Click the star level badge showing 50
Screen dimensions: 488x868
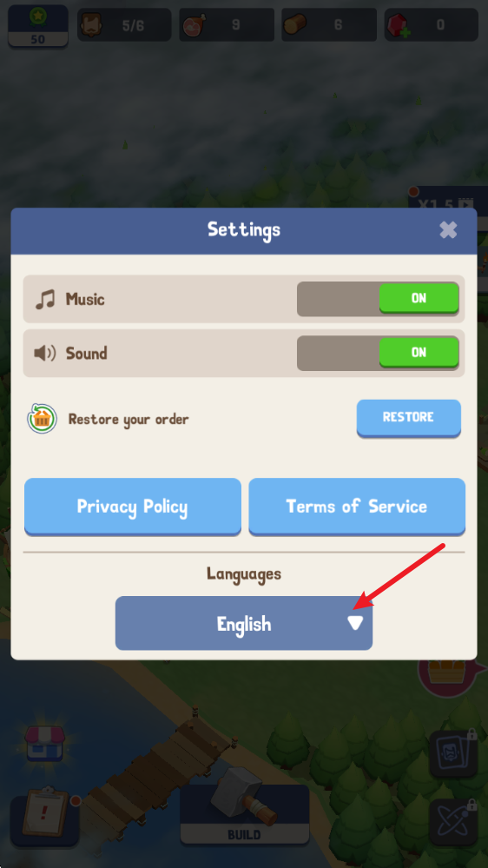pos(38,25)
